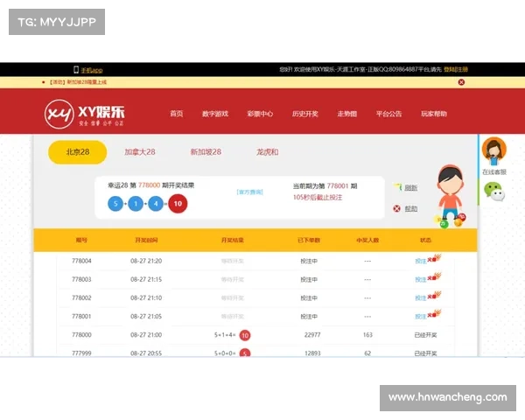
Task: Click the login/register link in top bar
Action: coord(456,69)
